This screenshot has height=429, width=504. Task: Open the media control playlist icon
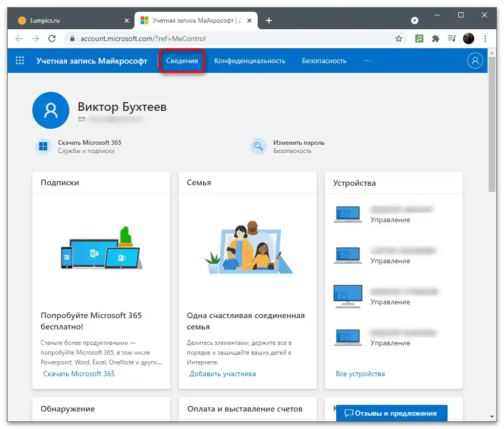click(x=452, y=38)
